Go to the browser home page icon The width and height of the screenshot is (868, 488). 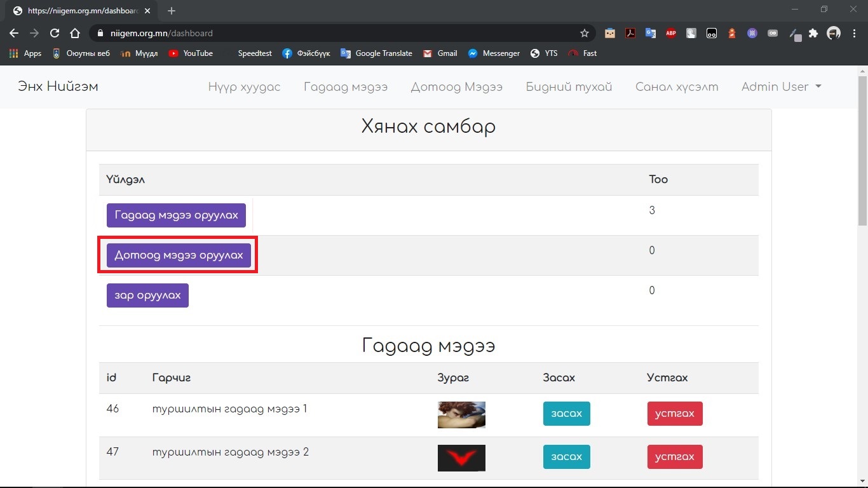coord(75,33)
